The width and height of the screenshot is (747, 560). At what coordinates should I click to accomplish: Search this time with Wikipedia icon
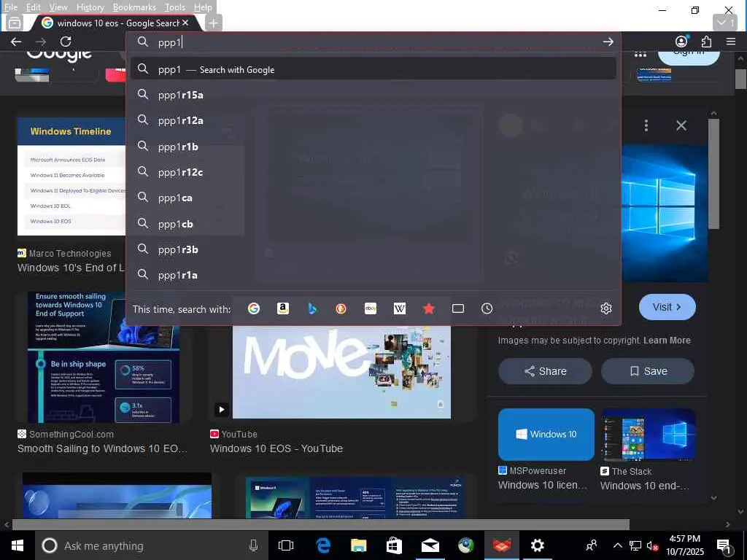click(x=400, y=308)
